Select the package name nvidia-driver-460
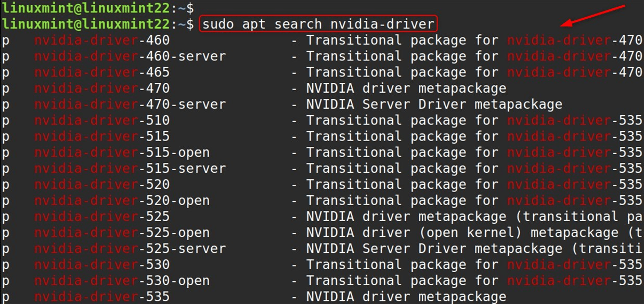Image resolution: width=644 pixels, height=304 pixels. click(x=102, y=40)
